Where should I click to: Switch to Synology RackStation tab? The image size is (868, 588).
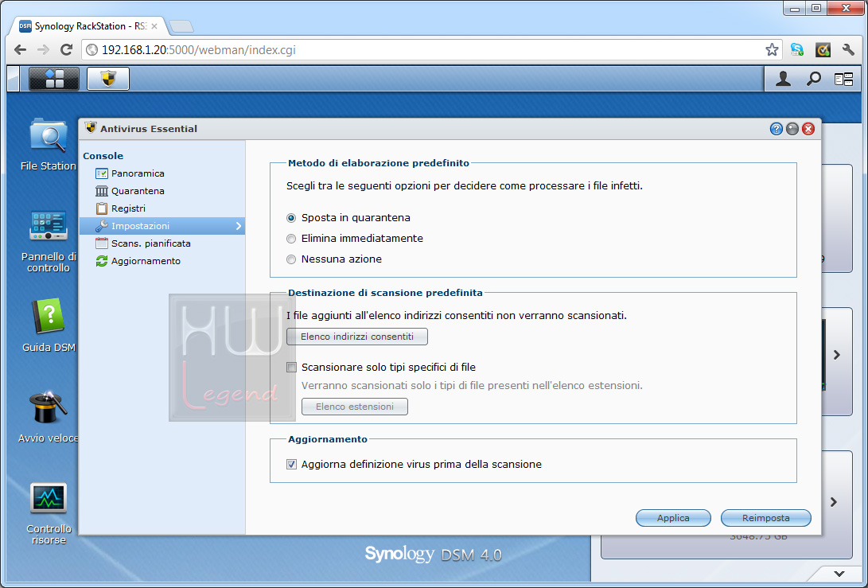click(x=88, y=26)
